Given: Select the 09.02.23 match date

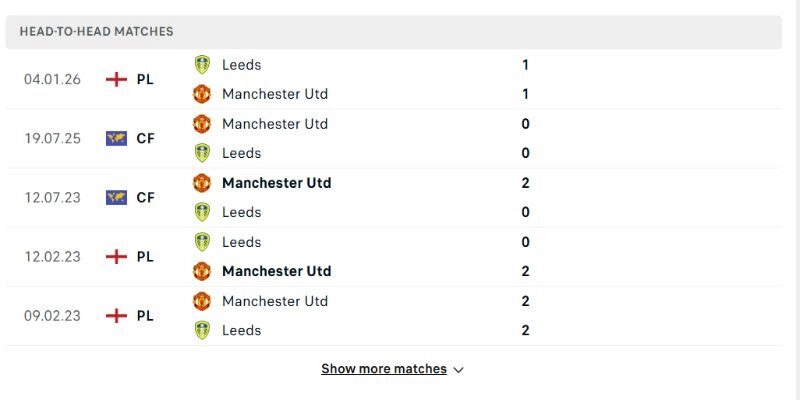Looking at the screenshot, I should (52, 315).
